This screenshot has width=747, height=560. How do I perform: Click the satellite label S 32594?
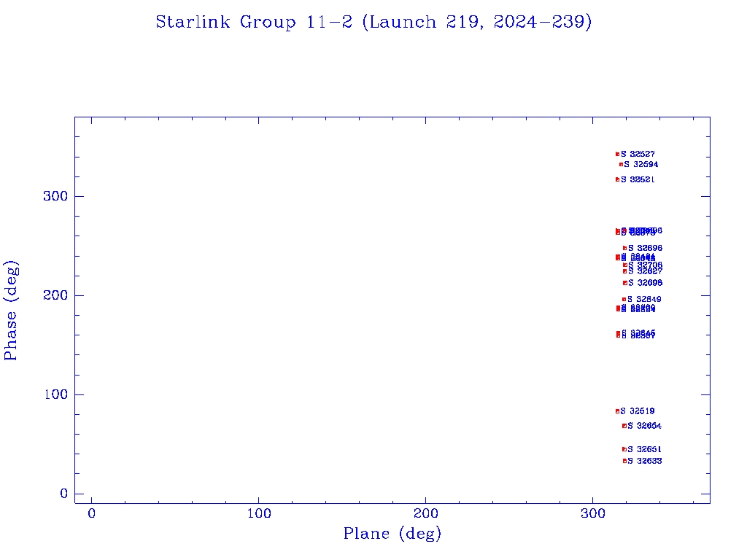click(x=641, y=164)
